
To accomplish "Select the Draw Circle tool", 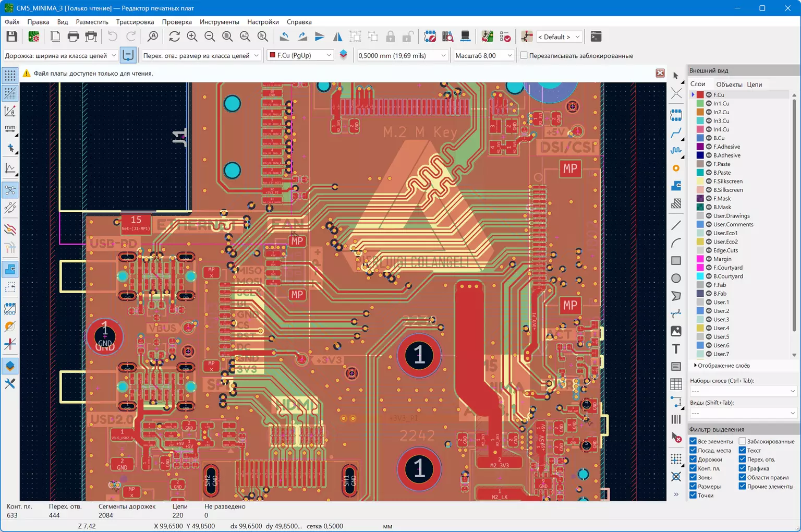I will coord(676,279).
